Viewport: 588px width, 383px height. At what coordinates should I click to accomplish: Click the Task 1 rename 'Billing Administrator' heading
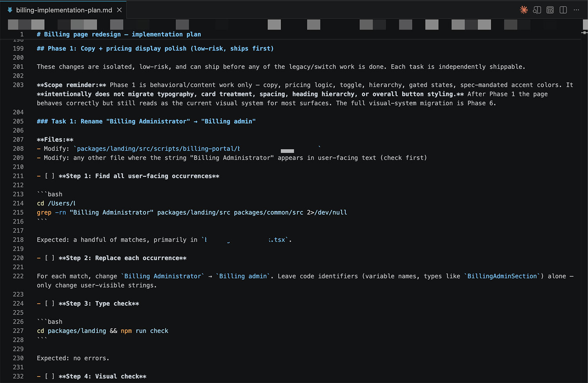146,121
